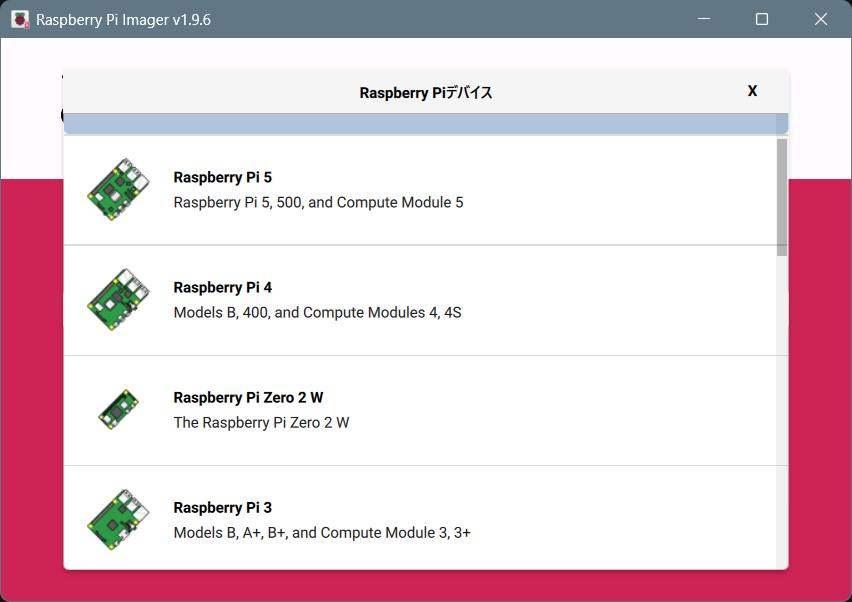
Task: Click the blue highlighted bar above the list
Action: (x=426, y=123)
